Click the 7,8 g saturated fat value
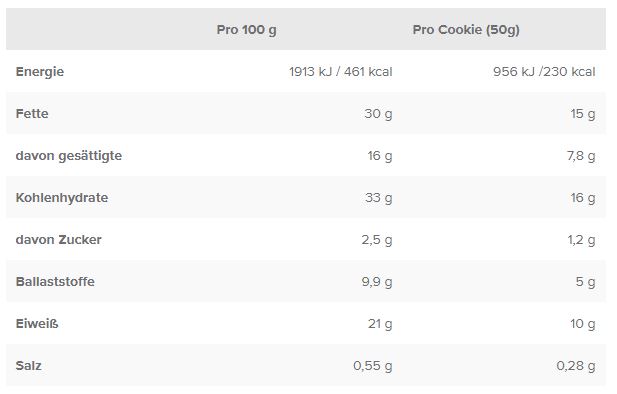The image size is (617, 394). click(581, 156)
